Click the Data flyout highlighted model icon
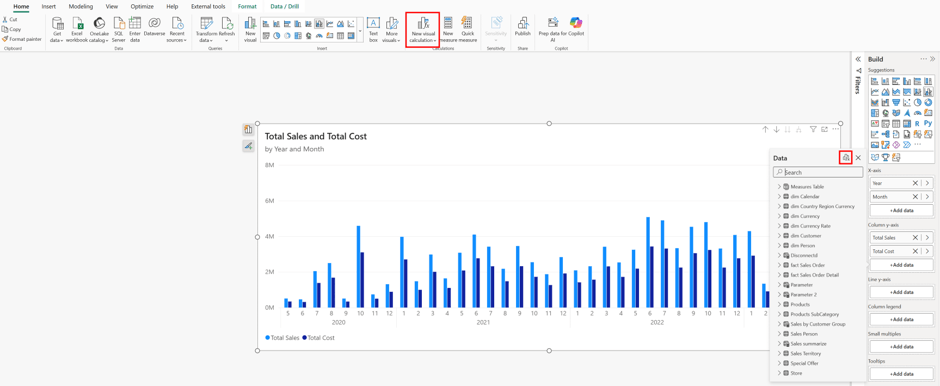The height and width of the screenshot is (386, 940). coord(845,158)
